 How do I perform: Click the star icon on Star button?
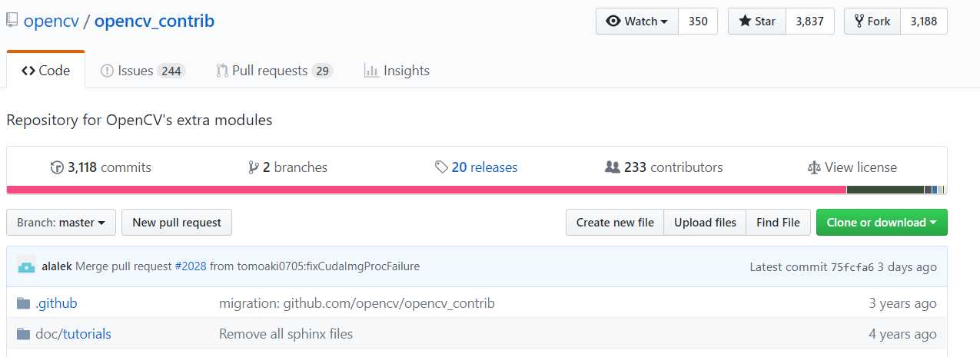(x=745, y=21)
